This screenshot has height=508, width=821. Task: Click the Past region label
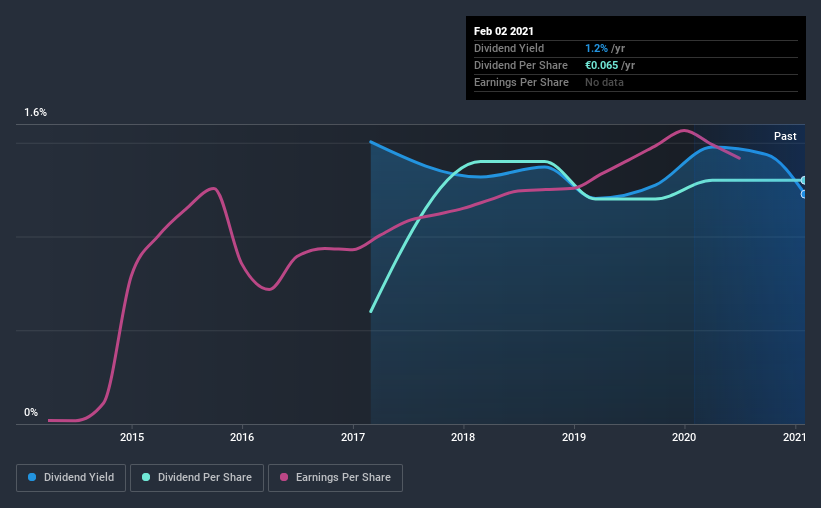tap(785, 136)
